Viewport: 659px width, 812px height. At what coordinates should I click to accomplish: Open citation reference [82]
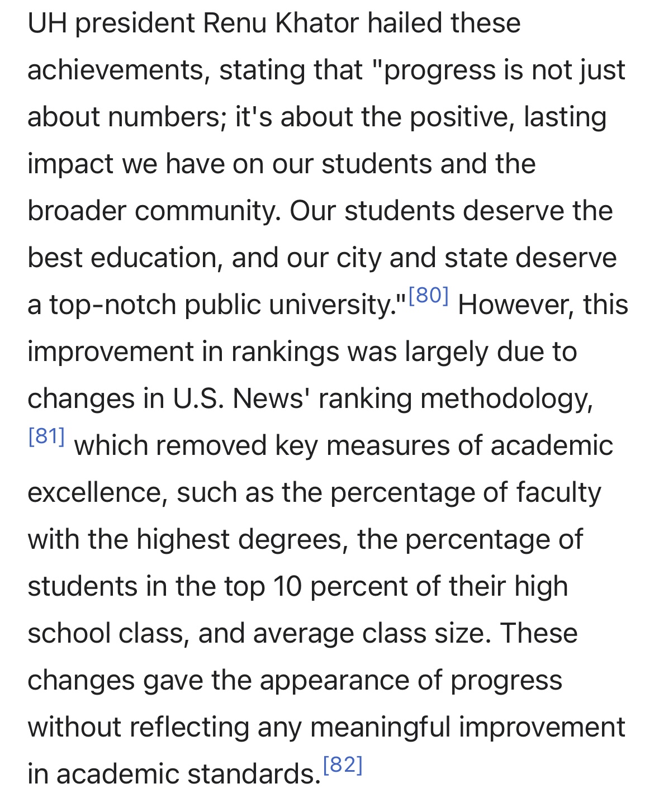click(343, 764)
